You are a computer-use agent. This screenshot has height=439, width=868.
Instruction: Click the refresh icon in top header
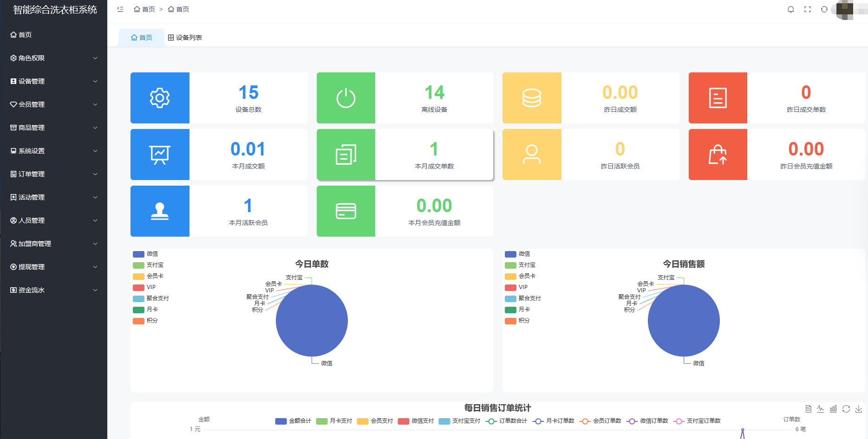tap(824, 9)
